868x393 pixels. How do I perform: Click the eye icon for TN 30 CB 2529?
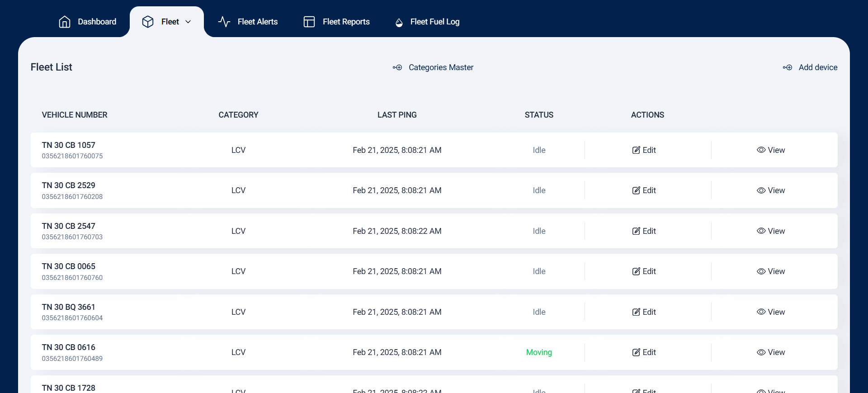point(761,190)
